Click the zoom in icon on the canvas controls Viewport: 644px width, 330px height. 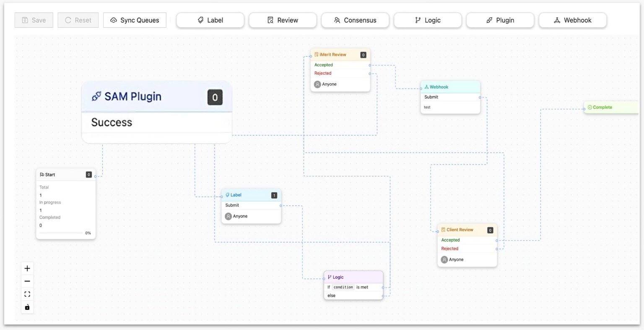[27, 268]
